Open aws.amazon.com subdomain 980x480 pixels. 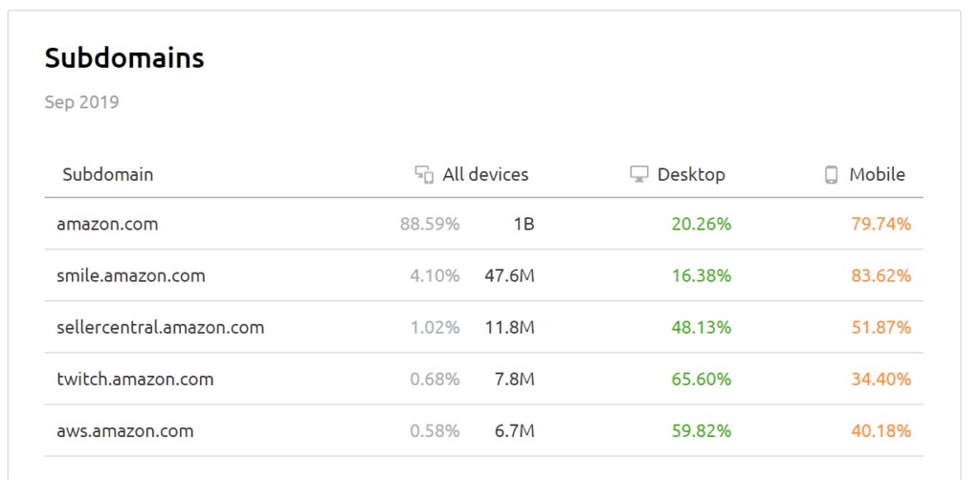[125, 430]
